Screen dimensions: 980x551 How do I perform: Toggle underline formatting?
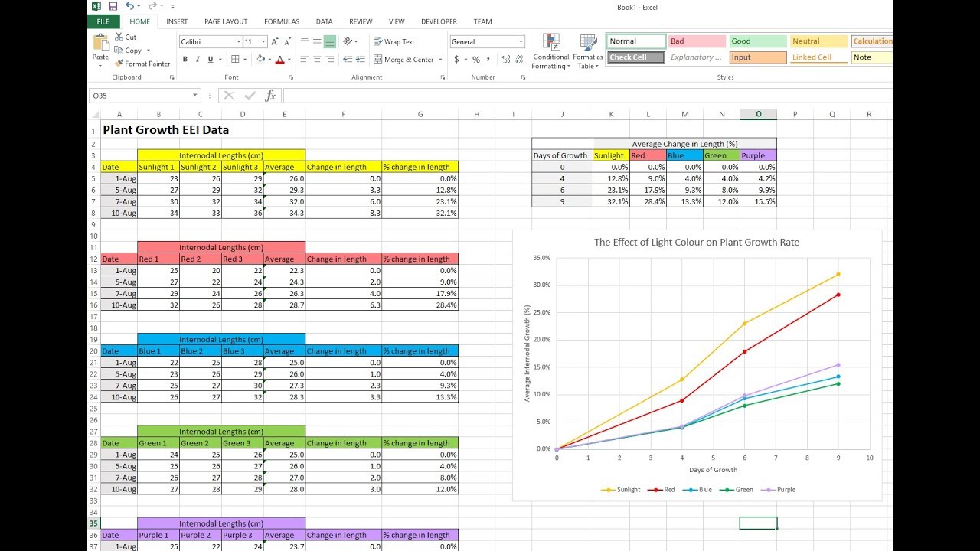click(x=211, y=60)
